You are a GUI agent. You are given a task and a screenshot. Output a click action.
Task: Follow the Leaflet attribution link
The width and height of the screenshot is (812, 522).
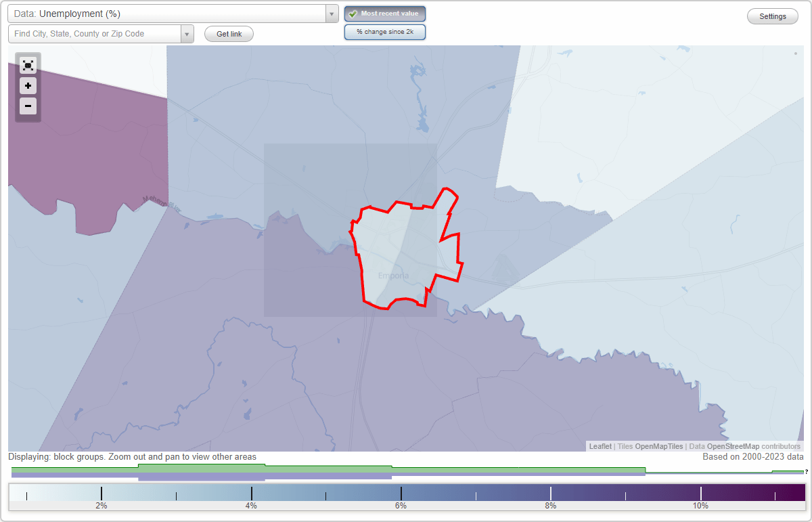[x=600, y=446]
